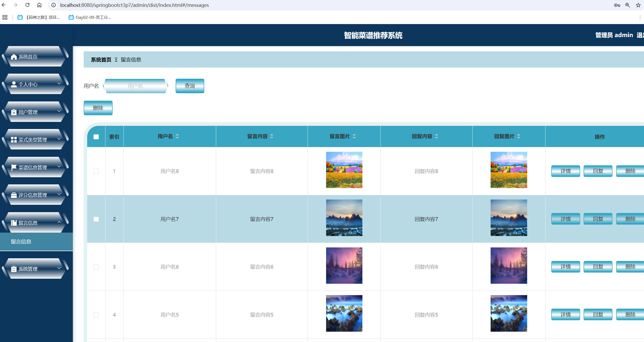This screenshot has height=342, width=644.
Task: Sort by the 用户名 column arrows
Action: tap(177, 136)
